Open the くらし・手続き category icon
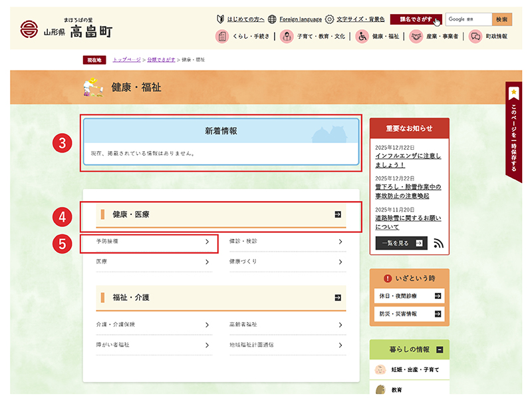The height and width of the screenshot is (406, 532). pyautogui.click(x=222, y=37)
